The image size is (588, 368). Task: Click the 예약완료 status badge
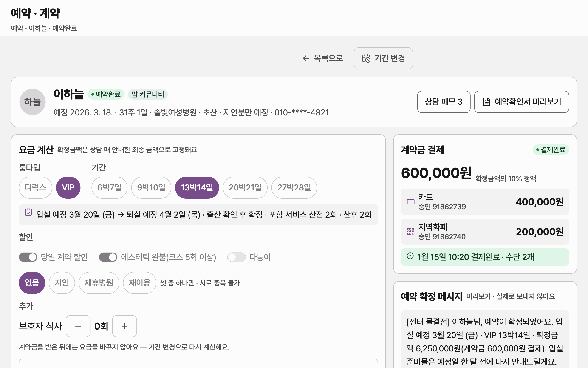click(x=106, y=94)
